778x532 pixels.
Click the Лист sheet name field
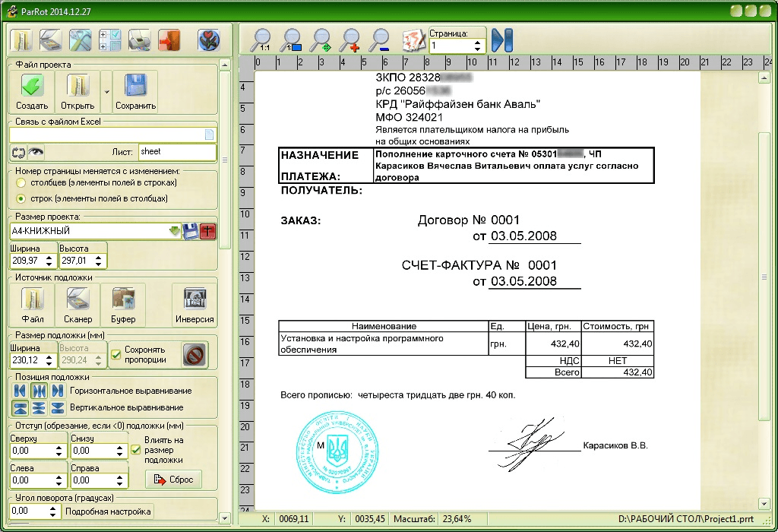[177, 152]
